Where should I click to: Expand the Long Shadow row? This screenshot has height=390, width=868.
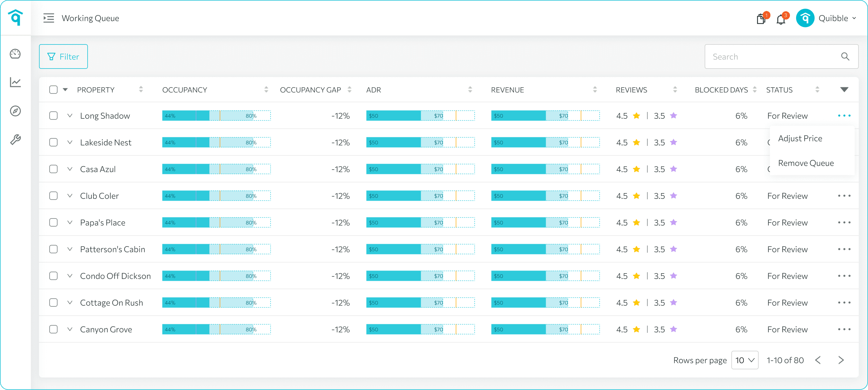70,116
